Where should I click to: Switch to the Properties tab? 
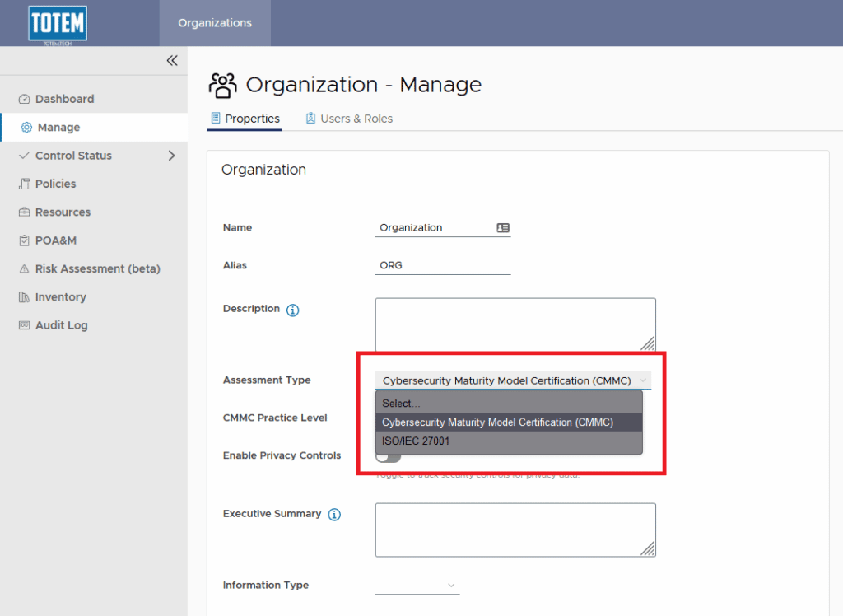tap(245, 119)
